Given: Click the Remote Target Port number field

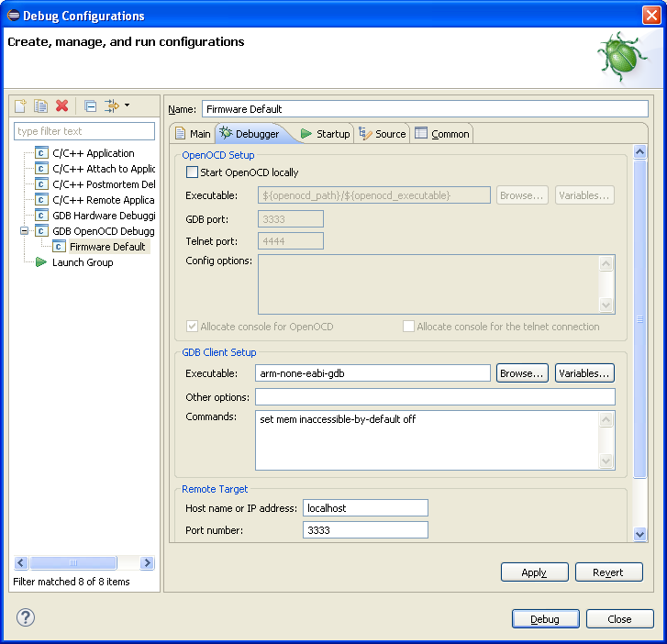Looking at the screenshot, I should coord(365,530).
